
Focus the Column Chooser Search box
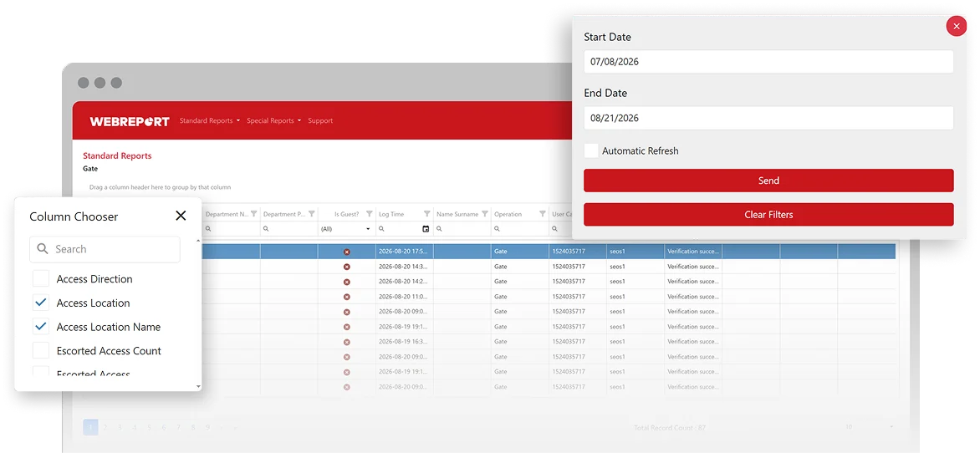[x=105, y=249]
